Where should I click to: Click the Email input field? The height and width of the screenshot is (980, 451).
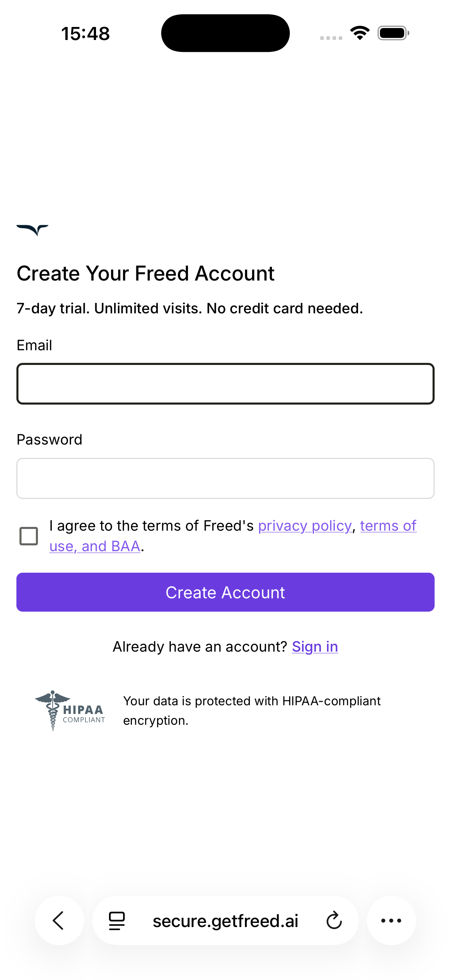[x=225, y=383]
